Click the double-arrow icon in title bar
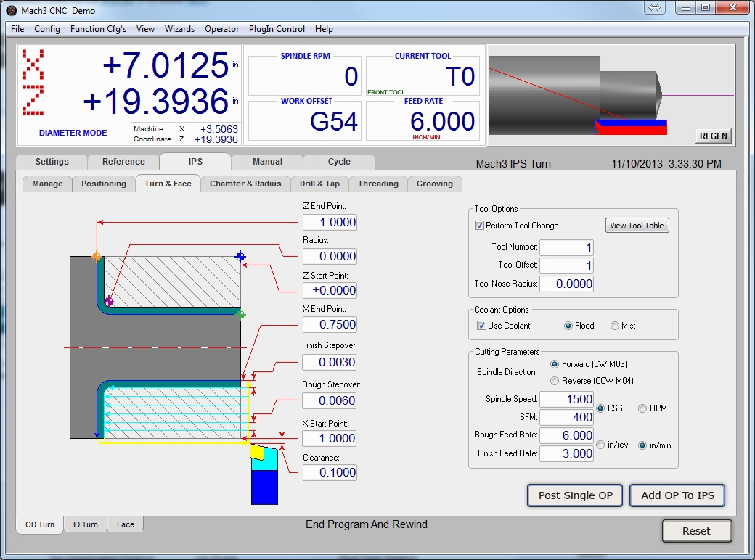This screenshot has width=755, height=560. click(654, 8)
